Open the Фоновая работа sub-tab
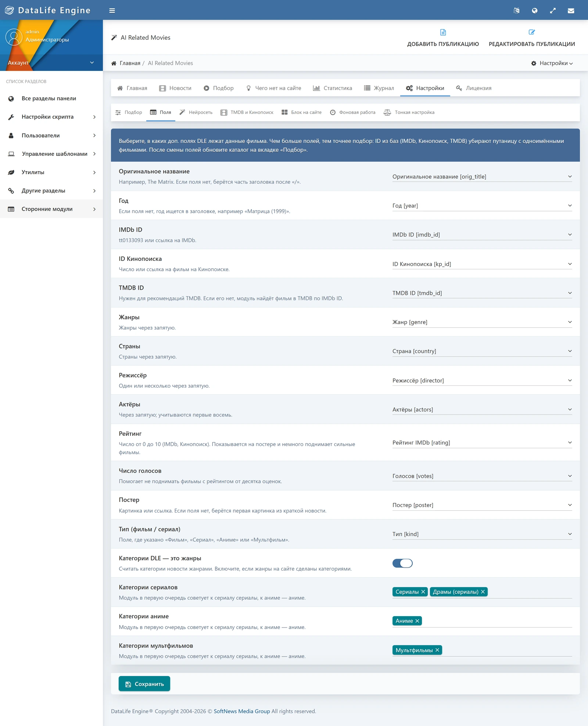The width and height of the screenshot is (588, 726). pos(353,112)
